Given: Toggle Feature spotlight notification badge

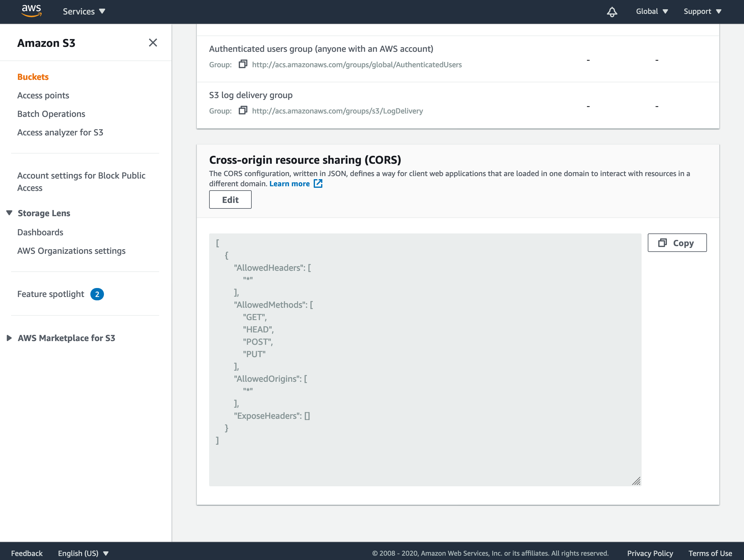Looking at the screenshot, I should tap(97, 294).
